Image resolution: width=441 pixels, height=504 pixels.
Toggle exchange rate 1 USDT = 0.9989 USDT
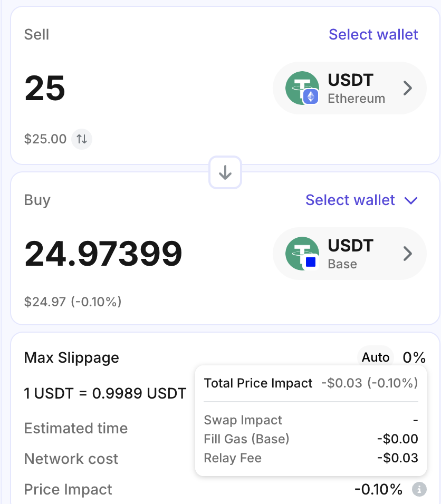tap(105, 393)
